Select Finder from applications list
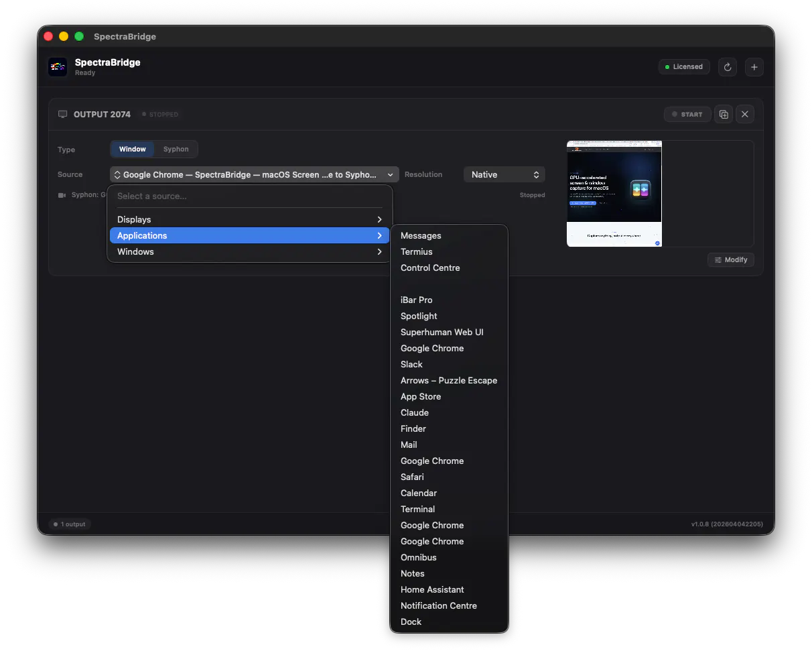This screenshot has width=812, height=651. click(449, 428)
